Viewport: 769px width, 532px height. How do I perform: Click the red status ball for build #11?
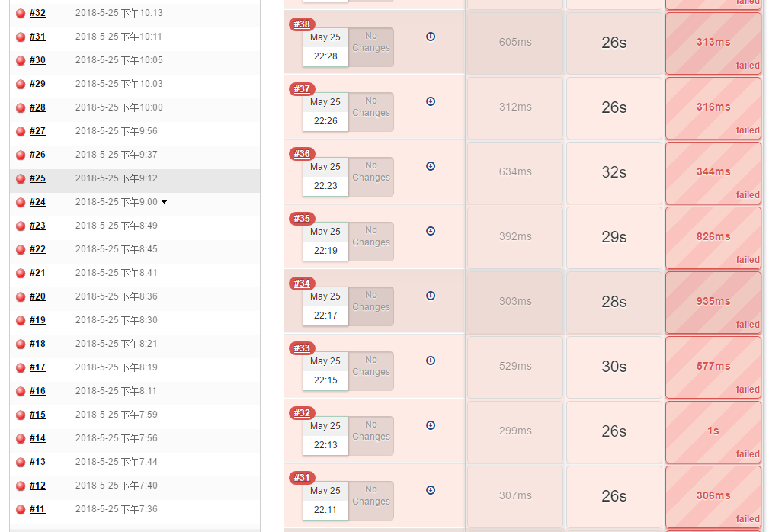pos(21,509)
